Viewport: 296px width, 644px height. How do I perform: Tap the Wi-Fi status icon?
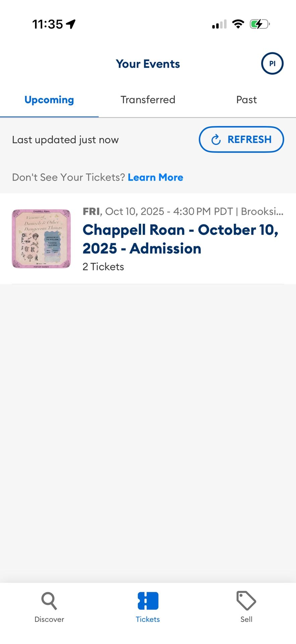238,24
